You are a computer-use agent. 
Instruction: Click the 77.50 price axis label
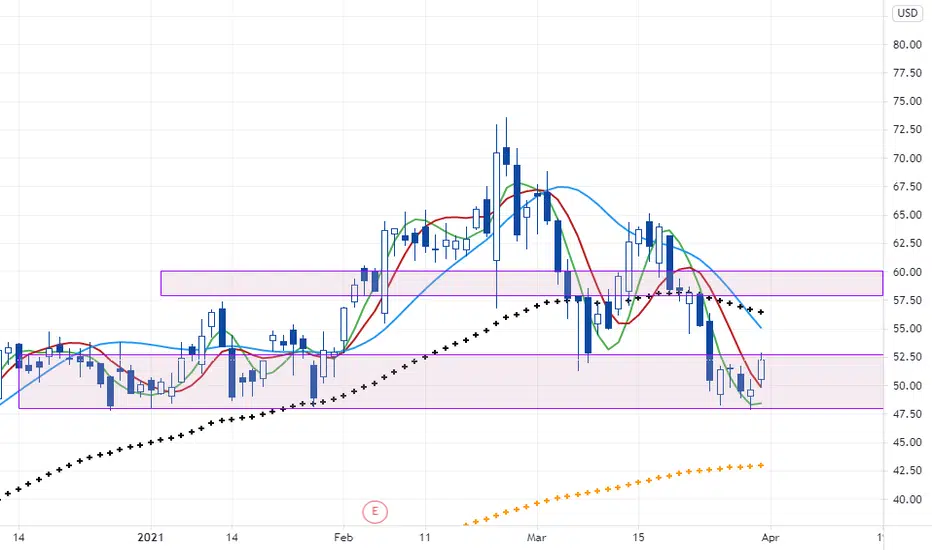click(907, 73)
